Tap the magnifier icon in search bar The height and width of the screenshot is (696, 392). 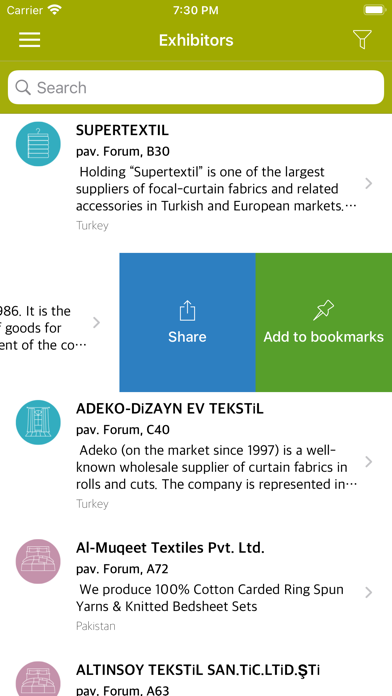click(x=23, y=87)
